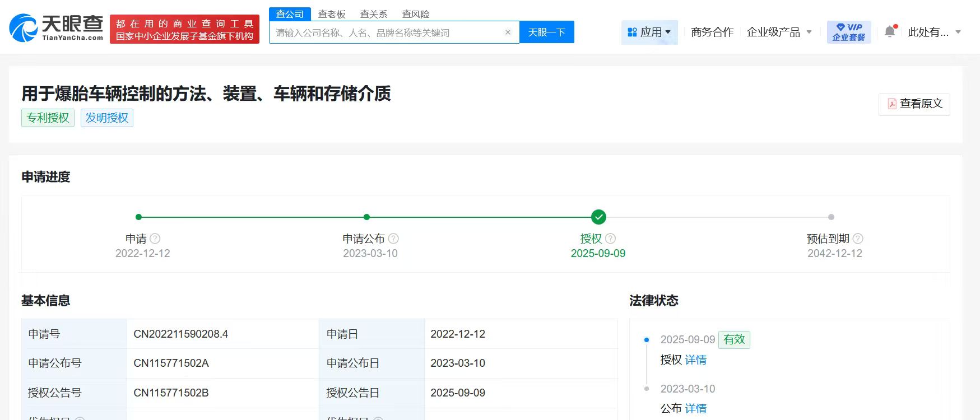
Task: Click the help icon next to 预估到期
Action: (x=858, y=239)
